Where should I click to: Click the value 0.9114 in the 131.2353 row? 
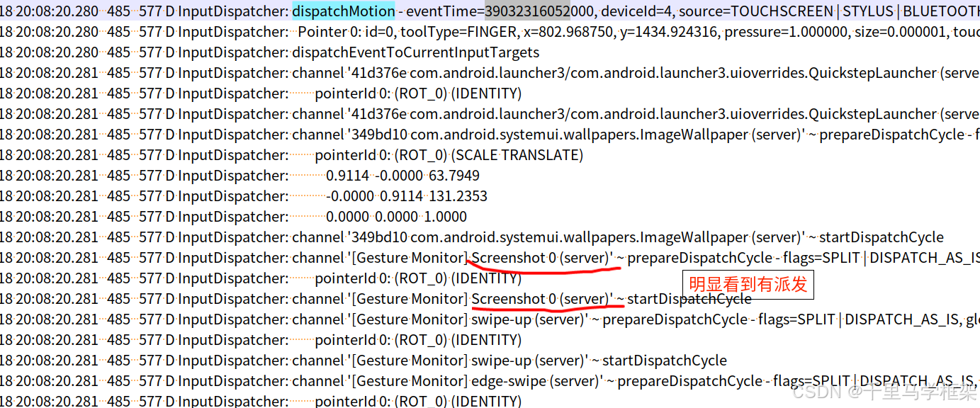tap(401, 196)
